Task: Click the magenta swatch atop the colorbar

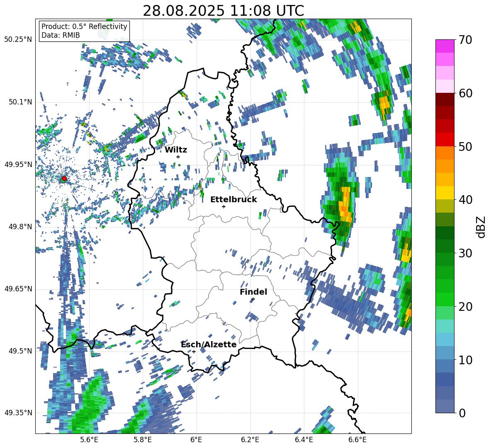Action: [x=445, y=46]
